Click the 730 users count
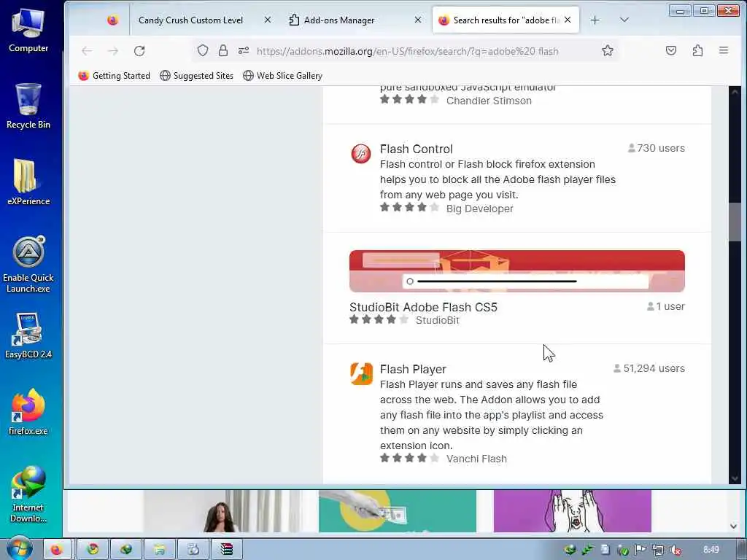This screenshot has height=560, width=747. pos(657,148)
